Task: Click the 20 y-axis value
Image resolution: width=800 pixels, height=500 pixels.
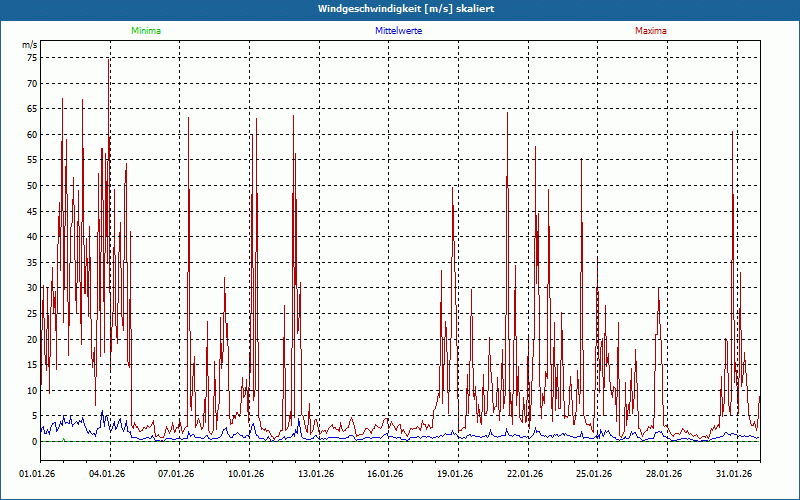Action: pos(32,339)
